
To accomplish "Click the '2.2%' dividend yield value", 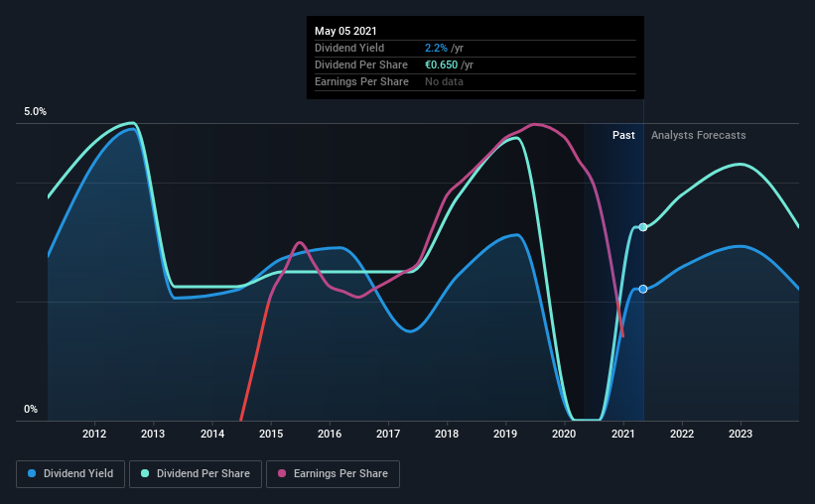I will [x=436, y=48].
